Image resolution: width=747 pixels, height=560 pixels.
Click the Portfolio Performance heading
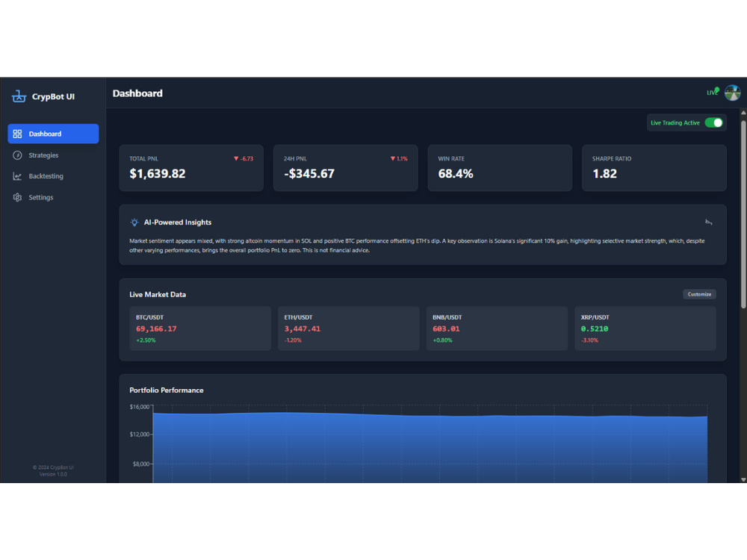[167, 391]
